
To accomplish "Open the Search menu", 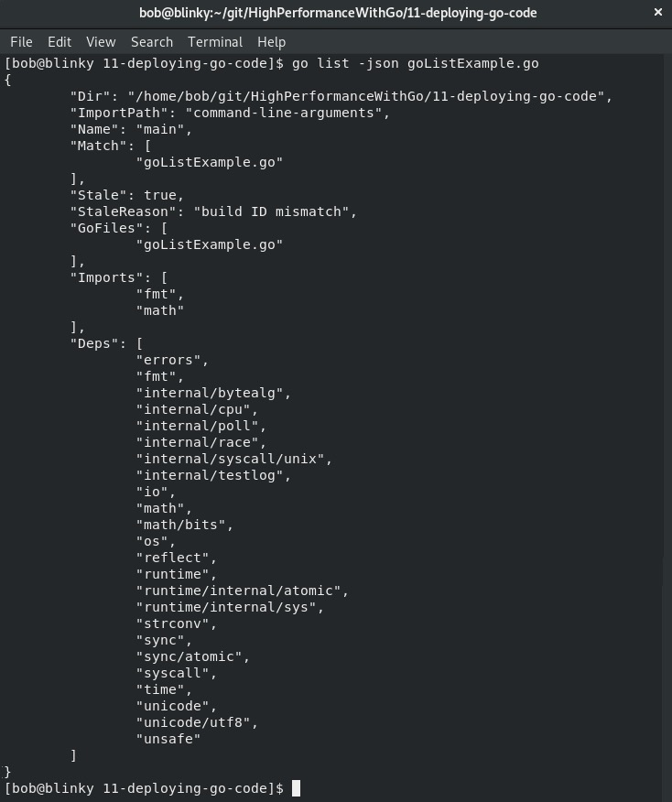I will click(152, 42).
